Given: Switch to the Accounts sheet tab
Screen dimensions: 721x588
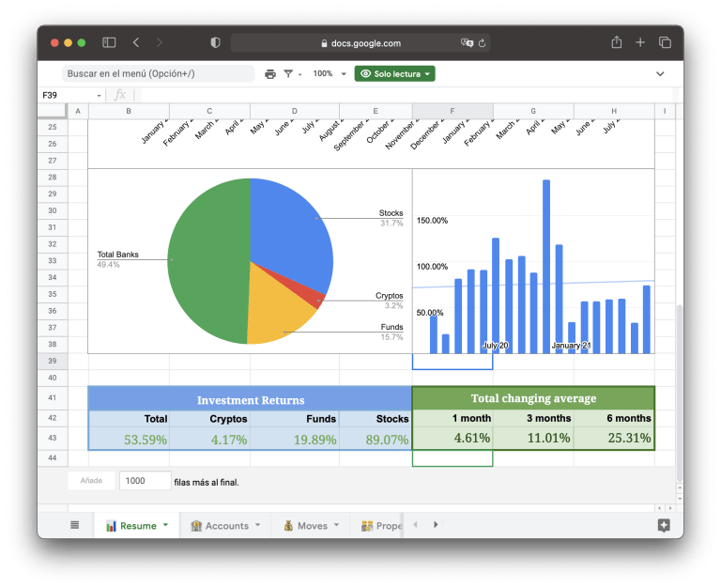Looking at the screenshot, I should (224, 526).
